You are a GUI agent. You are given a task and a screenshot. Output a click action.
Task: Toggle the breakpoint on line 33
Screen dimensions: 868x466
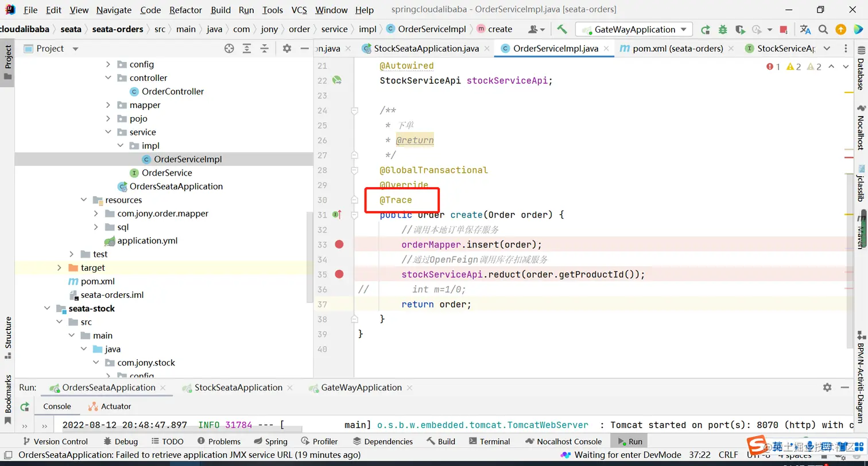(339, 244)
